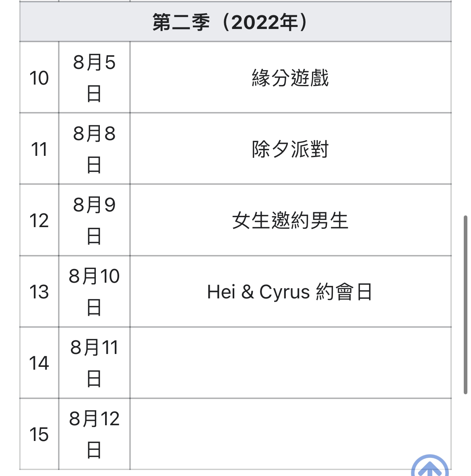This screenshot has width=471, height=476.
Task: Click episode title 緣分遊戲
Action: (x=290, y=78)
